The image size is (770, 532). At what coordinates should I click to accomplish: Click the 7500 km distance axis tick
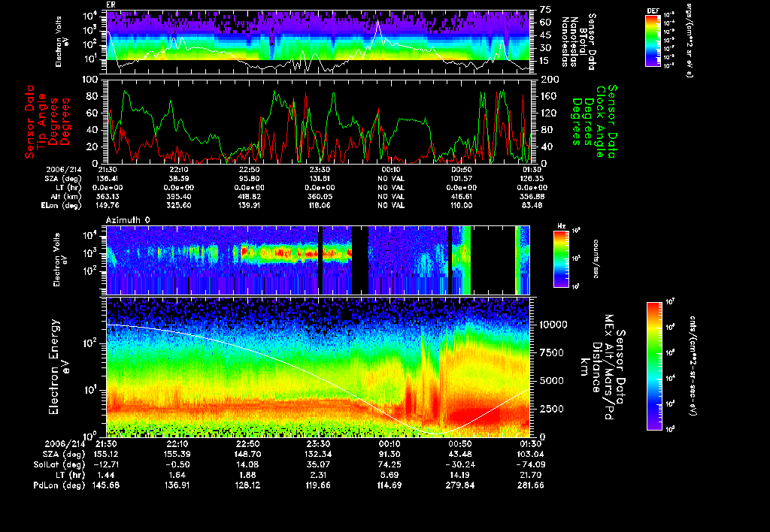click(x=553, y=353)
